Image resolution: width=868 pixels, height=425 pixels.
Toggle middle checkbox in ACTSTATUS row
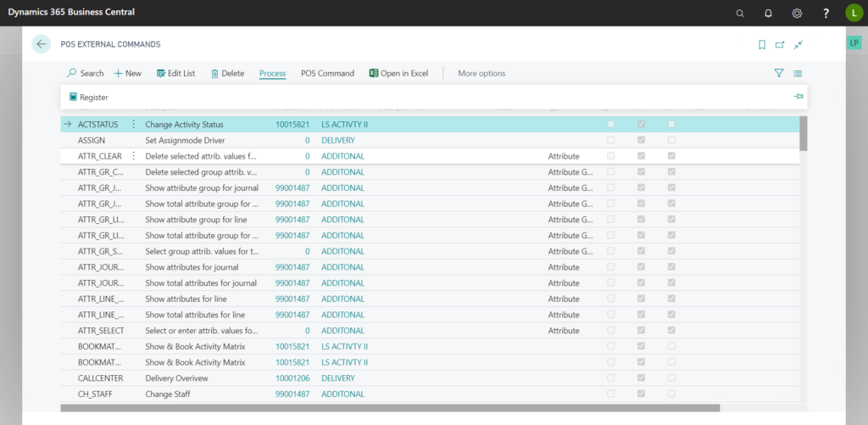[641, 124]
